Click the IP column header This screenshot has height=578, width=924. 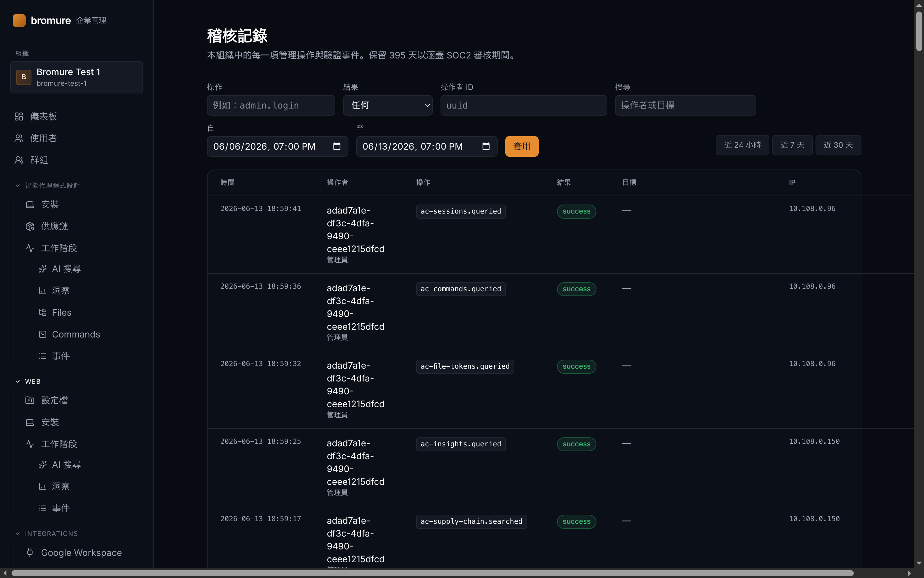coord(792,183)
